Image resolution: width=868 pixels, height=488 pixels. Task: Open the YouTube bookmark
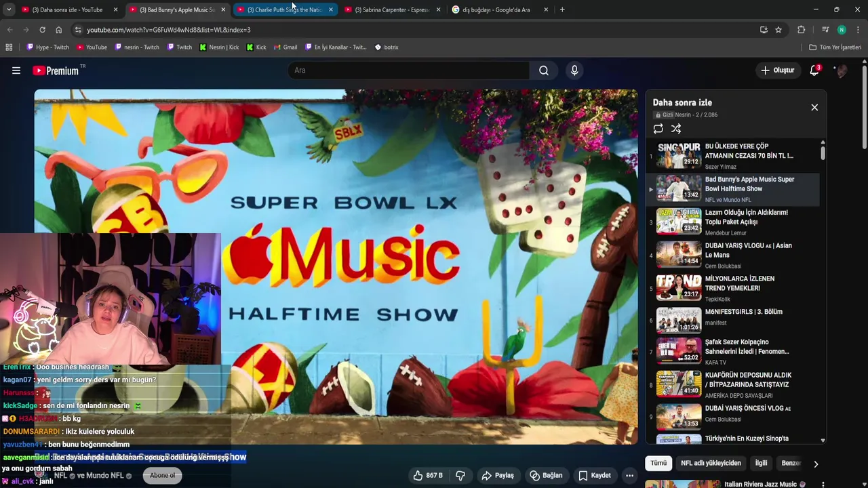[x=92, y=47]
